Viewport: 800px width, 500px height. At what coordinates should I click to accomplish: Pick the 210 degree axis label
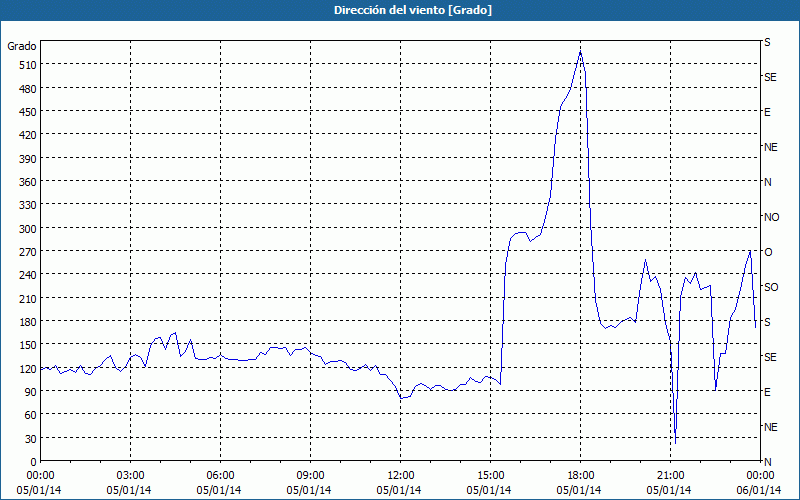click(28, 298)
